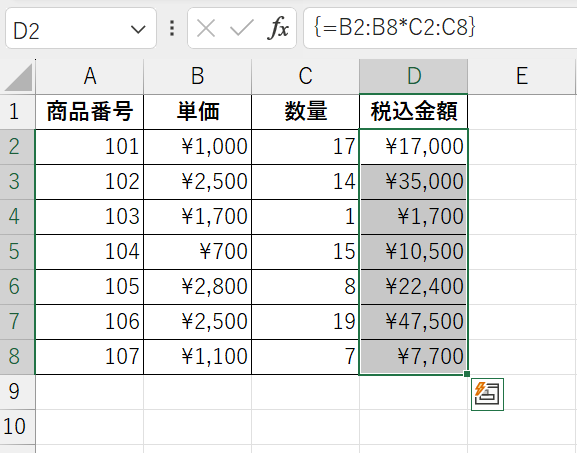Select the 税込金額 header cell
This screenshot has height=453, width=577.
414,112
